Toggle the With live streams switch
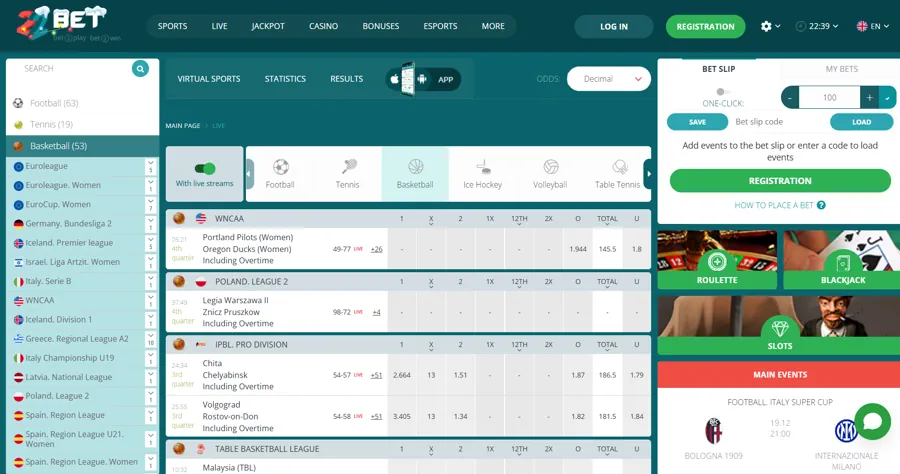The image size is (900, 474). click(205, 168)
